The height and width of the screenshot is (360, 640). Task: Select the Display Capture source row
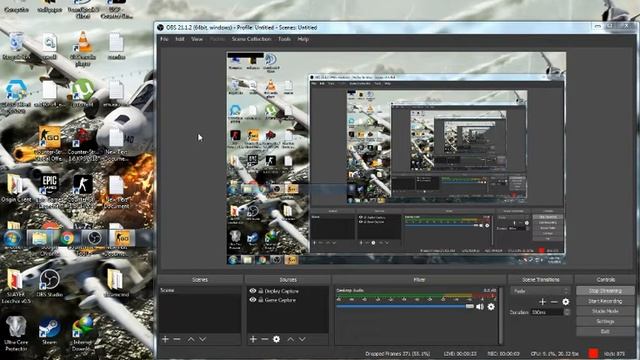point(288,291)
